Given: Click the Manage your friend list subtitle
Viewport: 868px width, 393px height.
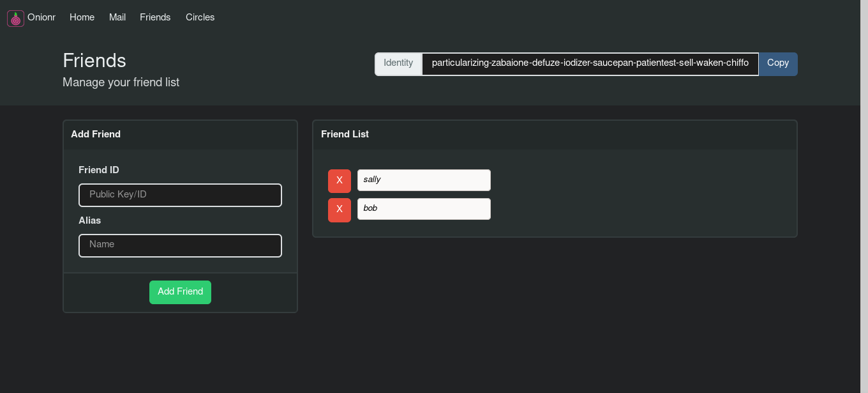Looking at the screenshot, I should 121,82.
